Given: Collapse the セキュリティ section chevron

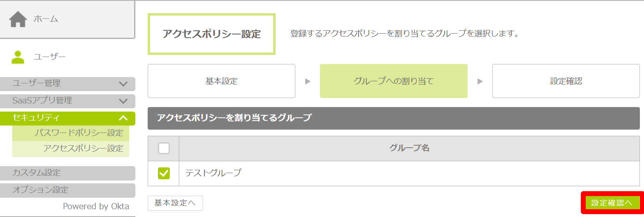Looking at the screenshot, I should click(123, 118).
